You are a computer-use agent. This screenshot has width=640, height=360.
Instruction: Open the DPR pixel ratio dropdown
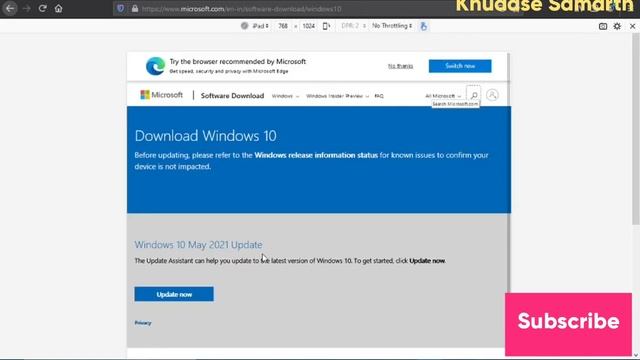[353, 26]
